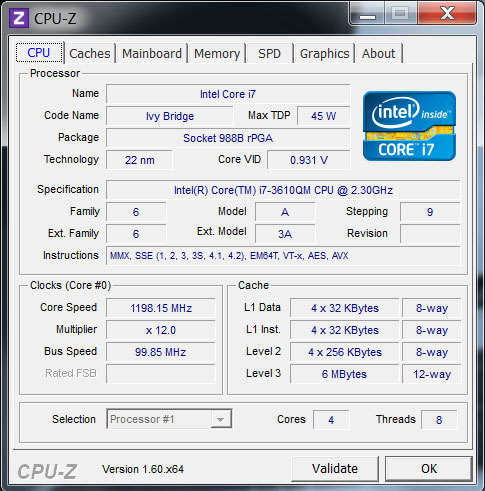Close the CPU-Z window
The height and width of the screenshot is (491, 485).
(x=447, y=13)
